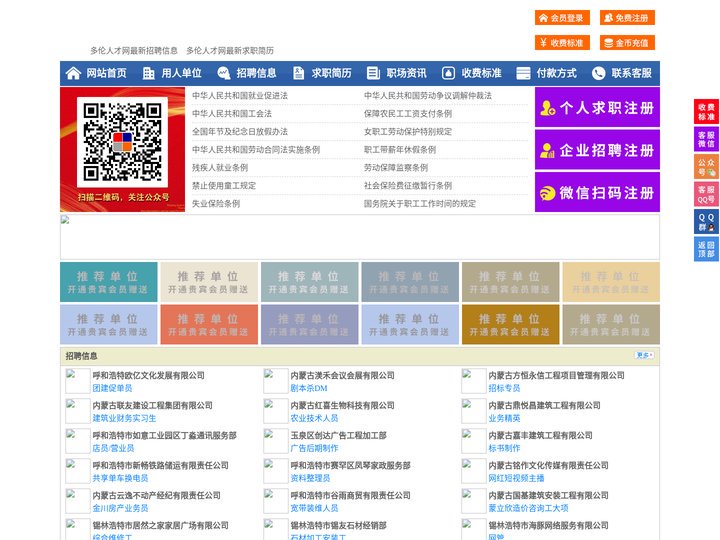This screenshot has width=720, height=540.
Task: Click the 会员登录 button
Action: 562,18
